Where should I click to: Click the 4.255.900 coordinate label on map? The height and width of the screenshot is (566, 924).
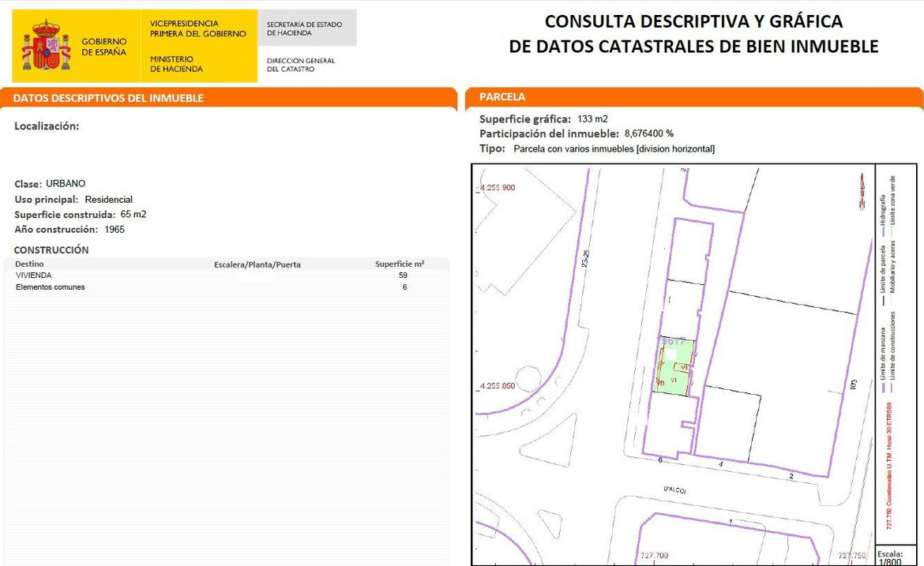pos(498,188)
